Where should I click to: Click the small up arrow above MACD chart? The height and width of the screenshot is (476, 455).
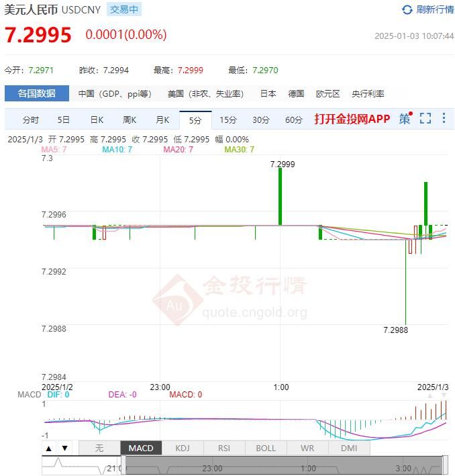point(430,396)
